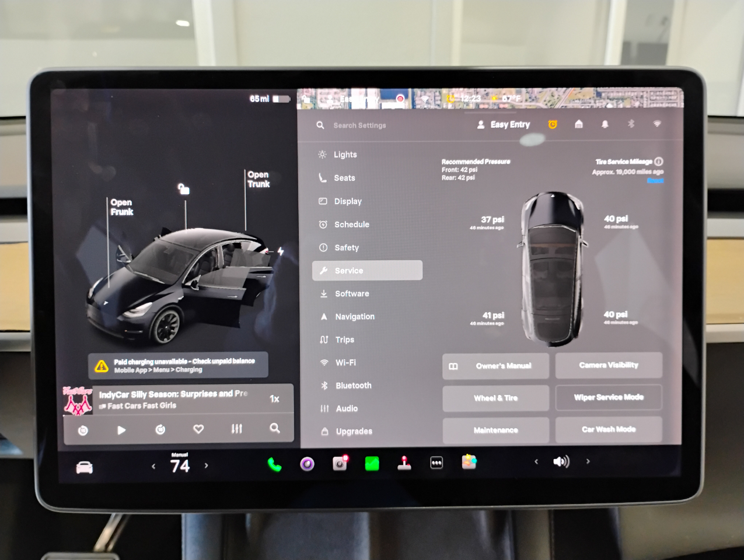Increase cabin temperature with right arrow
Image resolution: width=744 pixels, height=560 pixels.
pos(206,466)
